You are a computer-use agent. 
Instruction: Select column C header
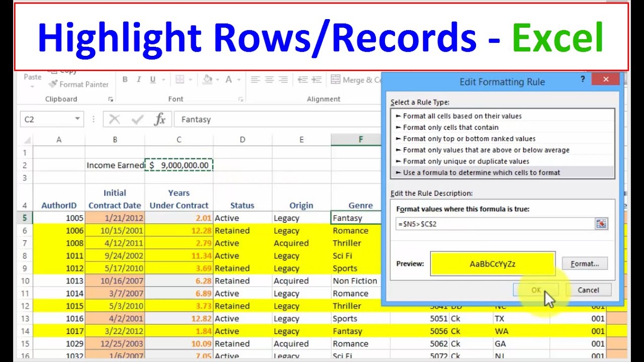[179, 140]
